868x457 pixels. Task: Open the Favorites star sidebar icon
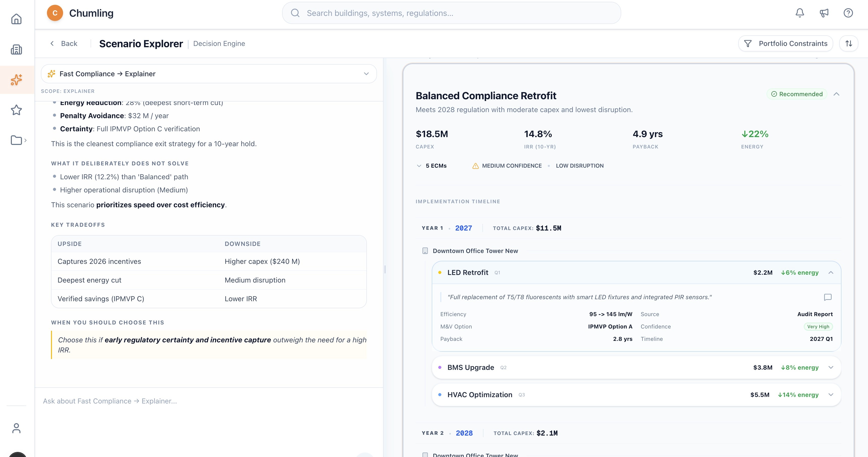coord(16,110)
